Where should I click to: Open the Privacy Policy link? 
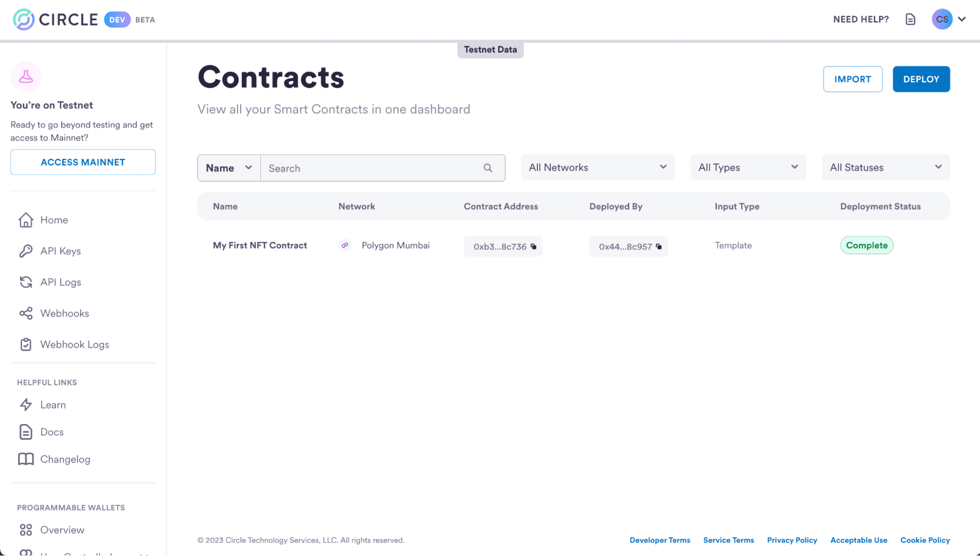tap(792, 540)
